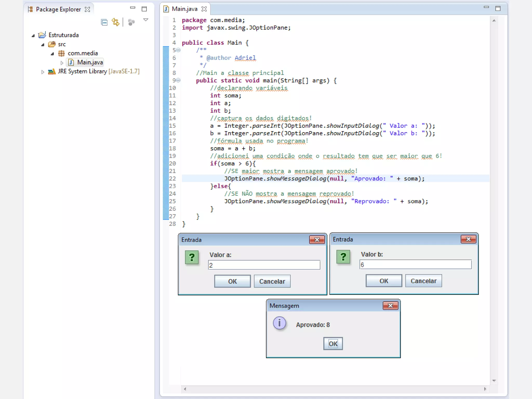This screenshot has width=532, height=399.
Task: Click Collapse All icon in Package Explorer
Action: (x=104, y=22)
